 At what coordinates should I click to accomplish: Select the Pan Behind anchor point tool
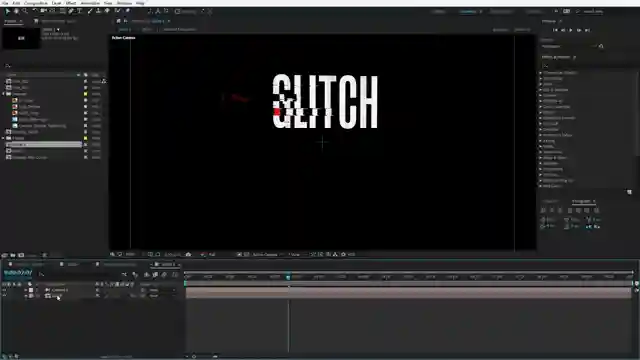click(52, 11)
